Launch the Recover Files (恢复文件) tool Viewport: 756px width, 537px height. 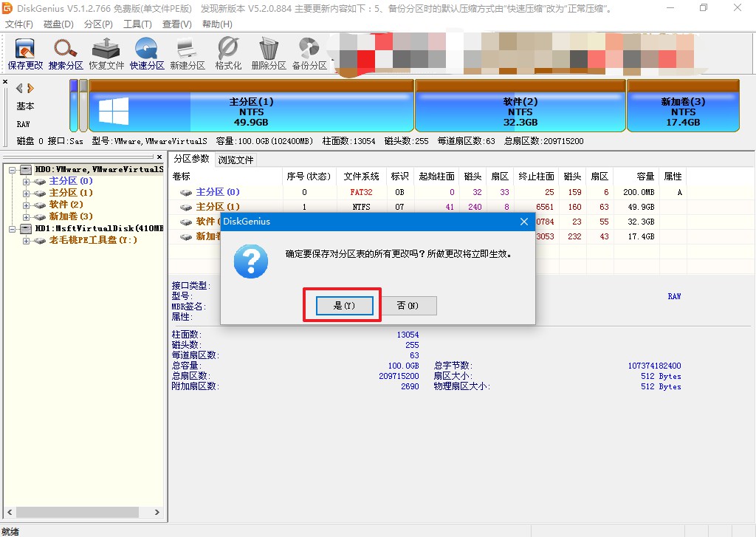click(x=106, y=54)
